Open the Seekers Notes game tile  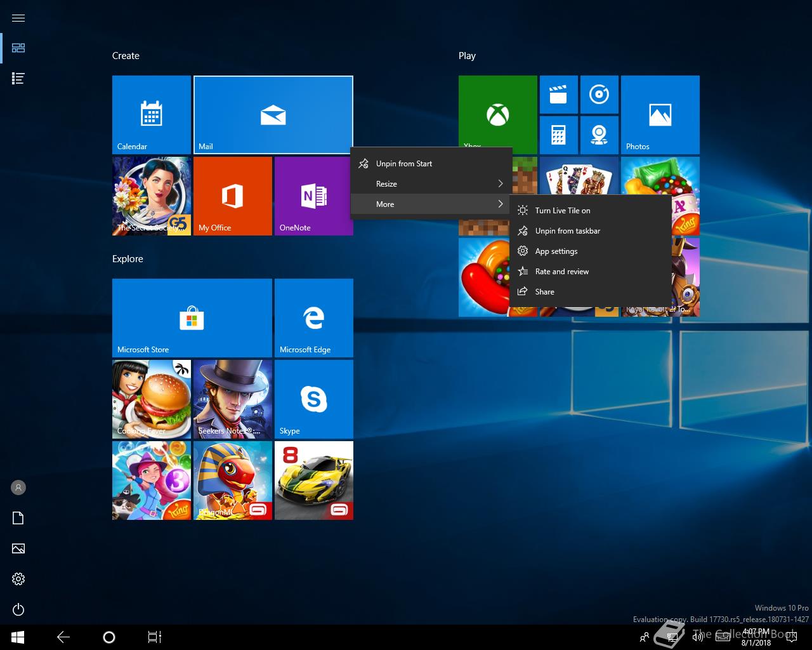point(233,399)
